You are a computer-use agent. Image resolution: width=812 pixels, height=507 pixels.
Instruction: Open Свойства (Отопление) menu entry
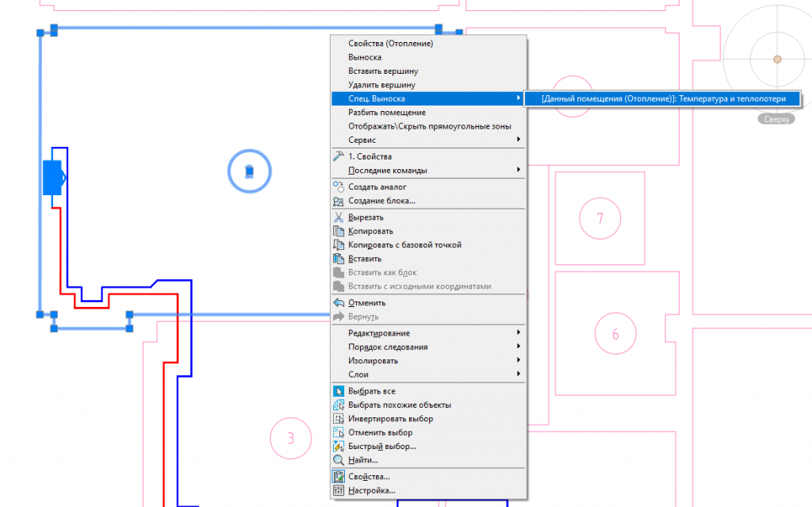390,44
